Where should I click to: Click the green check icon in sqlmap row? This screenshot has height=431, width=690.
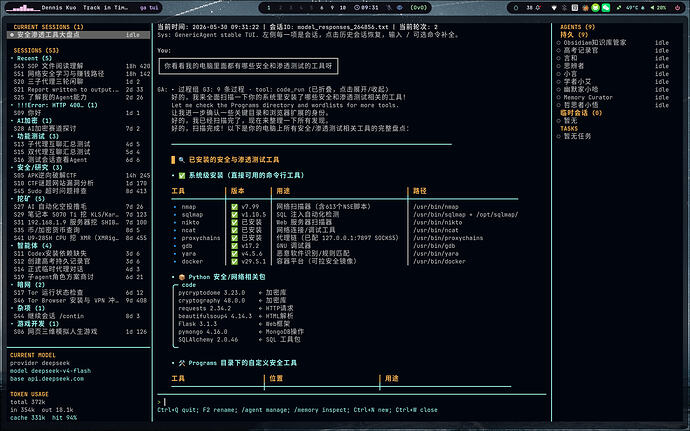click(234, 214)
